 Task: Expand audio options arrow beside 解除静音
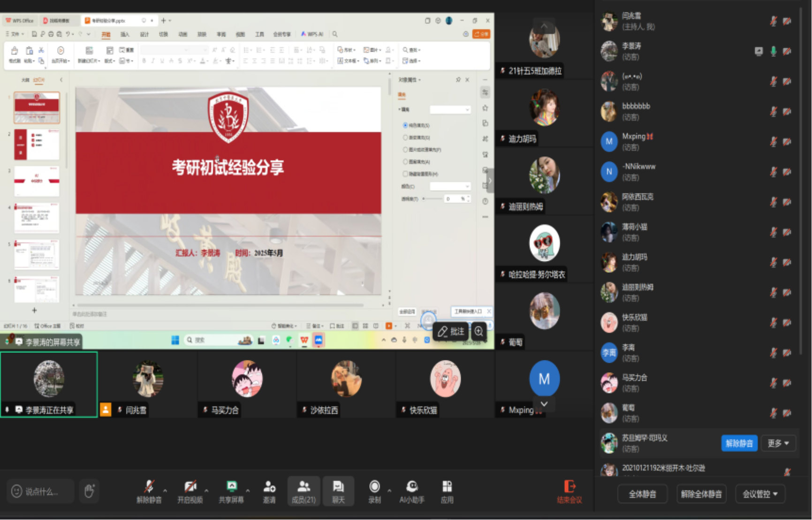(165, 490)
